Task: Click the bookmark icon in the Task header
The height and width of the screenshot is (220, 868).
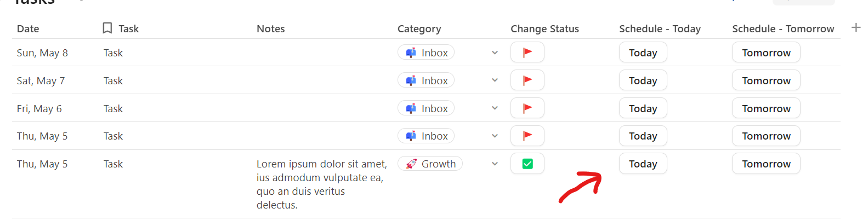Action: [107, 28]
